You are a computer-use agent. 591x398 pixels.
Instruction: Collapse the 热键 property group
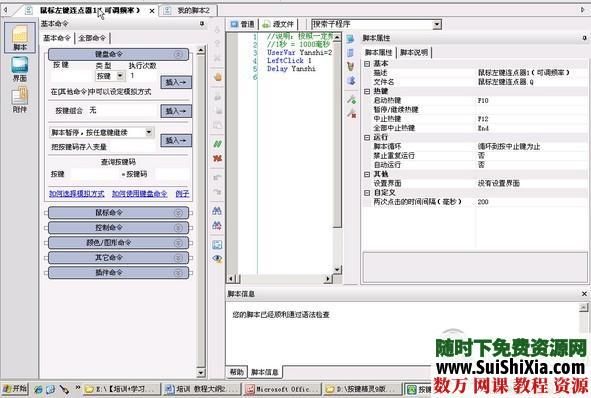point(367,91)
